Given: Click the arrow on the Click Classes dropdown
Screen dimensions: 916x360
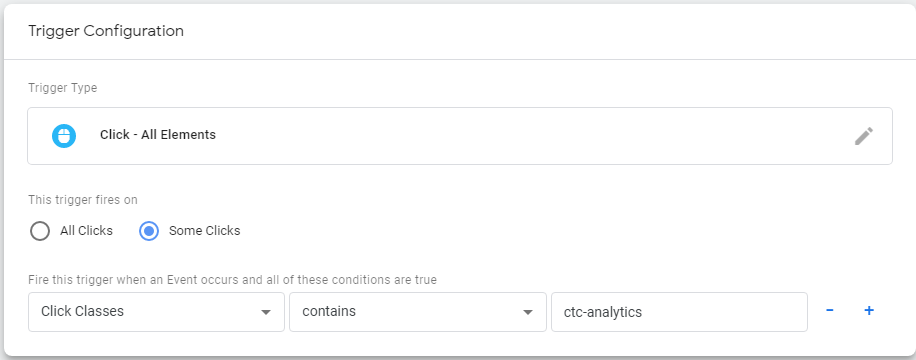Looking at the screenshot, I should [x=266, y=313].
